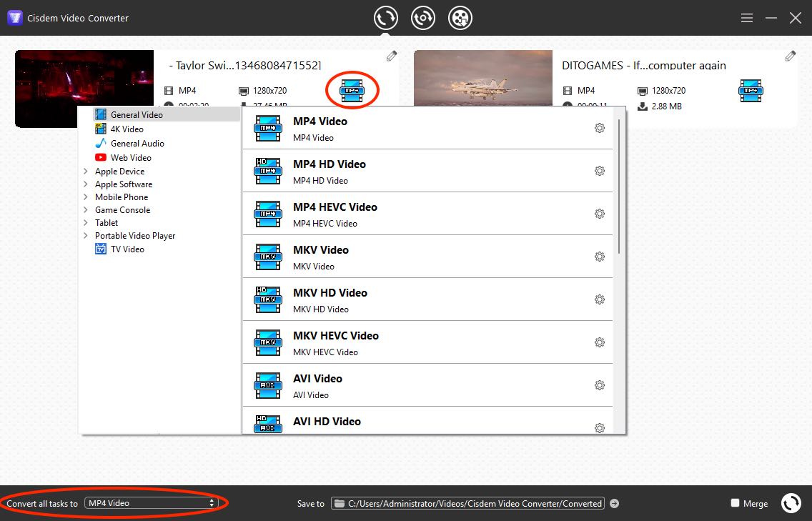Screen dimensions: 812x521
Task: Open settings gear for AVI Video
Action: pyautogui.click(x=600, y=385)
